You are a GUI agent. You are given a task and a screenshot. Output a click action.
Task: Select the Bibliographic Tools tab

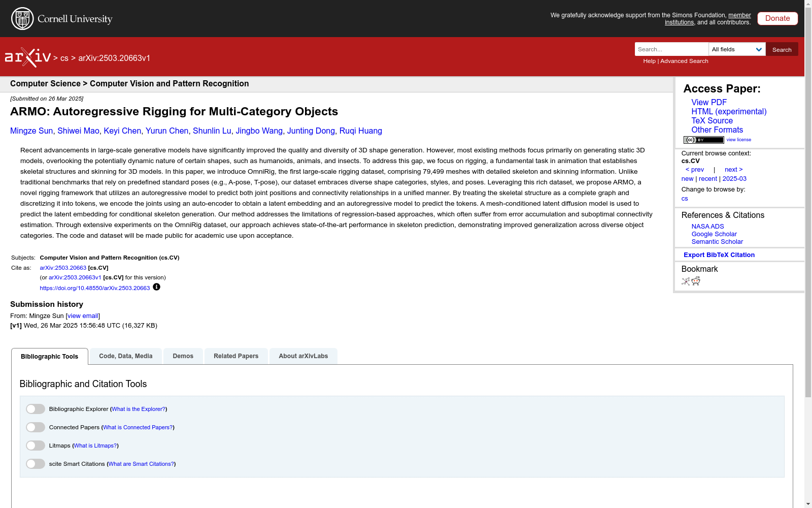50,357
